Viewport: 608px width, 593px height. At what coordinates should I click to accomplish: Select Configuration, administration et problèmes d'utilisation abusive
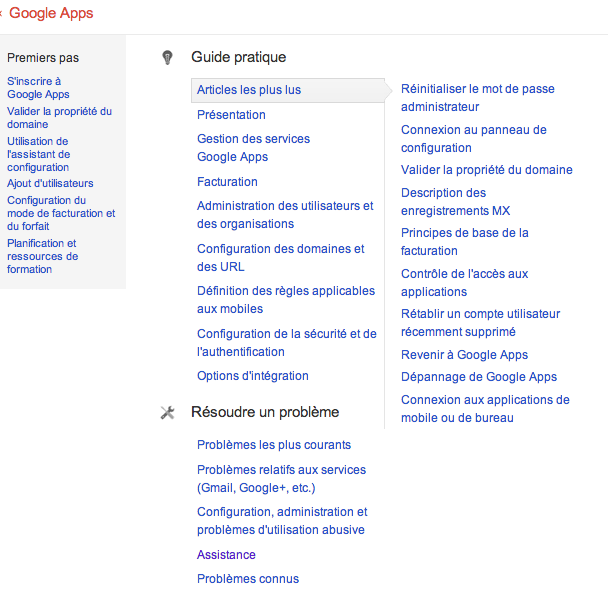[282, 521]
